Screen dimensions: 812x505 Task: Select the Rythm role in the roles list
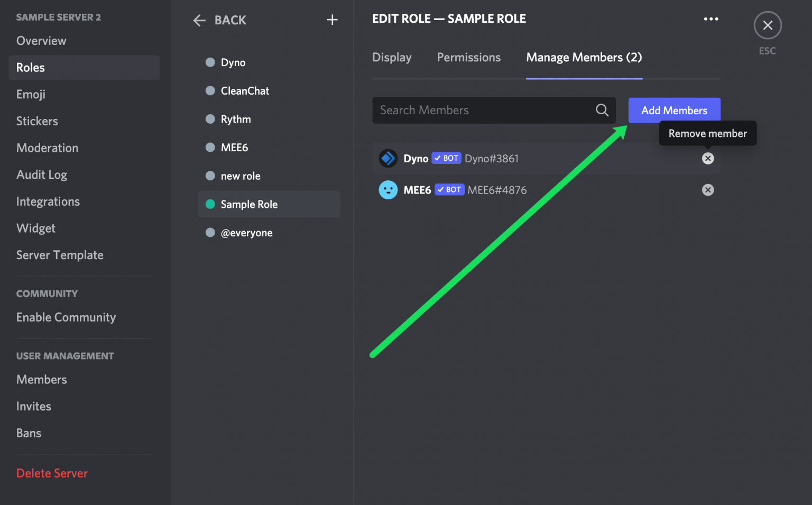tap(235, 119)
